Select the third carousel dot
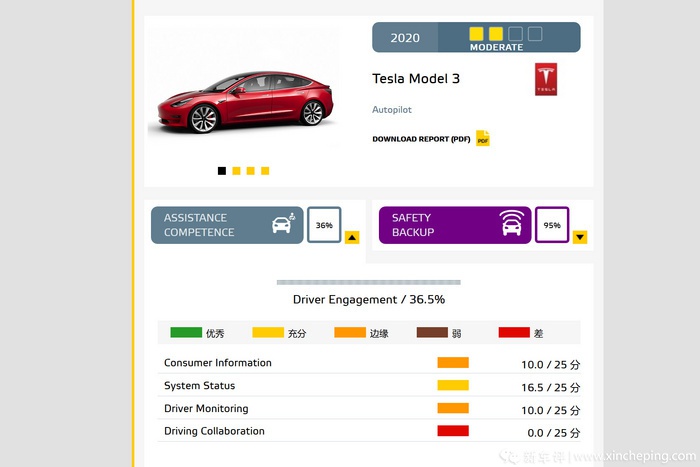This screenshot has height=467, width=700. (x=251, y=171)
